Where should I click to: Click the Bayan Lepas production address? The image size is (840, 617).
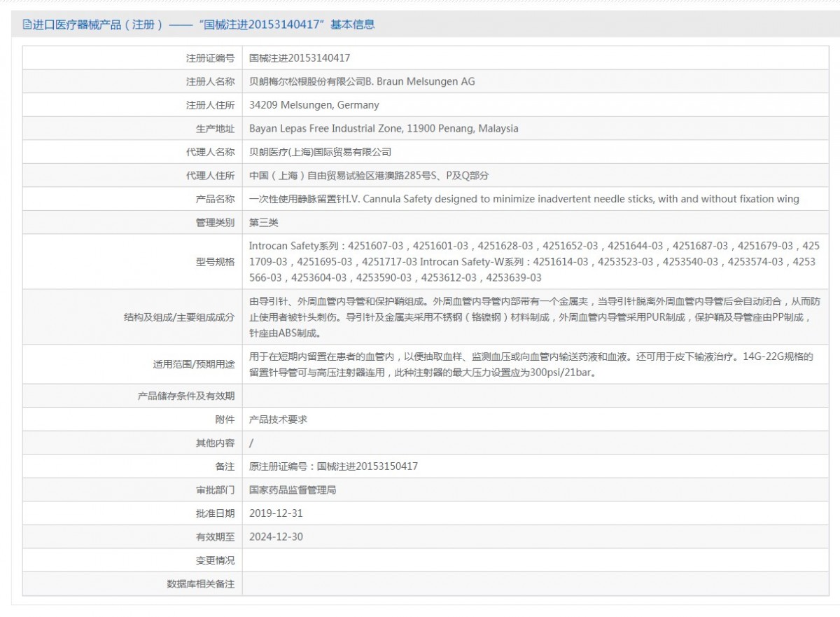click(x=384, y=129)
